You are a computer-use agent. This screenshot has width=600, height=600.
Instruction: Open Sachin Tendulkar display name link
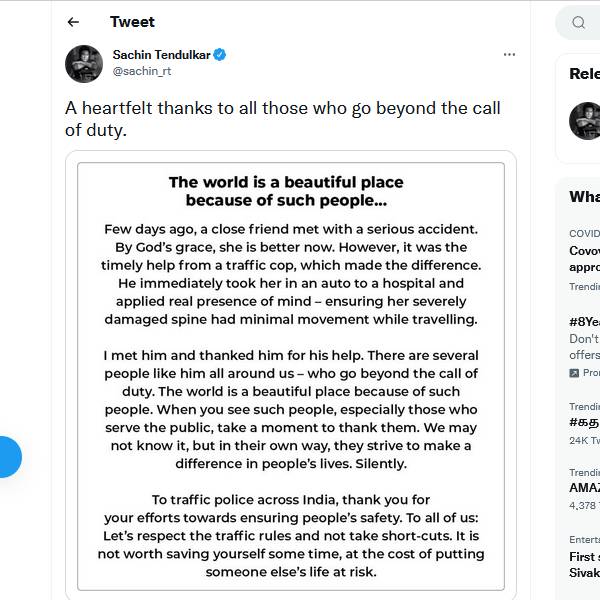point(161,55)
